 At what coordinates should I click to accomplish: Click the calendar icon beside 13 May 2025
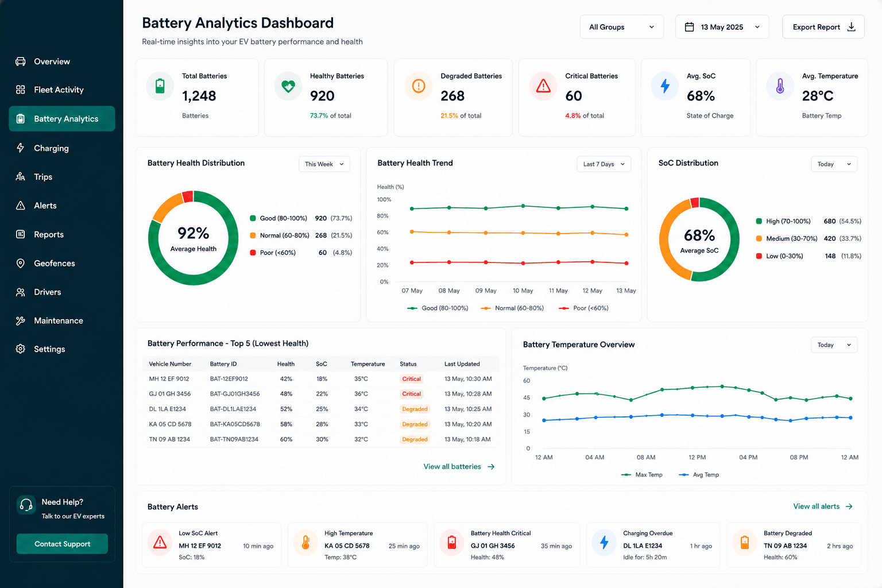(x=690, y=27)
